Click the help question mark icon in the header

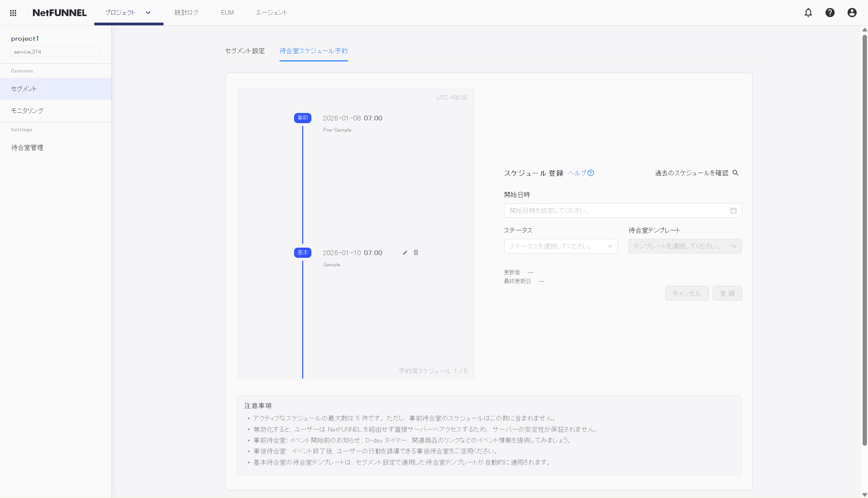click(830, 12)
